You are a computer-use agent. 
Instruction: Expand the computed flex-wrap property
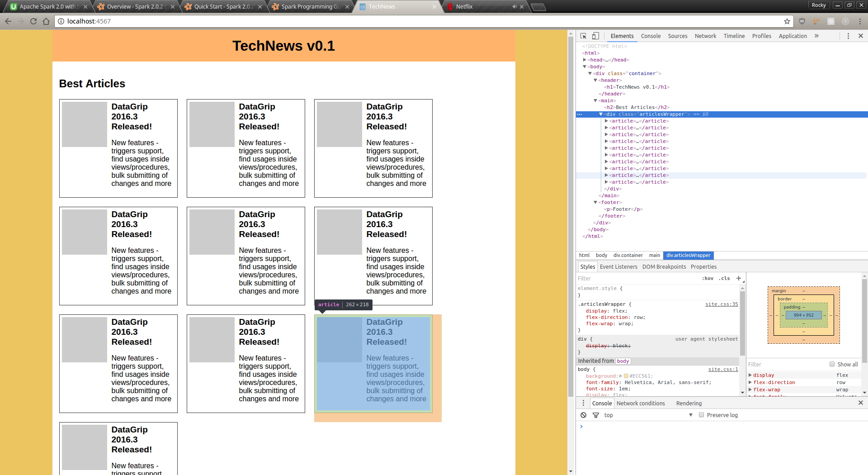coord(750,389)
